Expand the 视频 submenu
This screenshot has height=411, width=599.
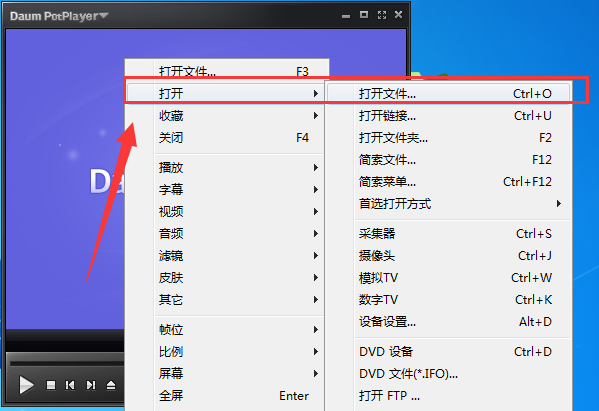point(226,211)
